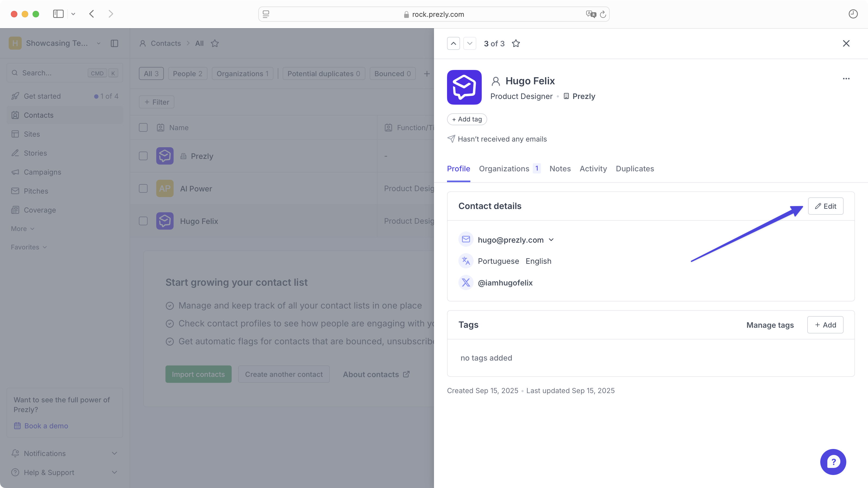
Task: Toggle the select-all checkbox in Name header
Action: click(143, 128)
